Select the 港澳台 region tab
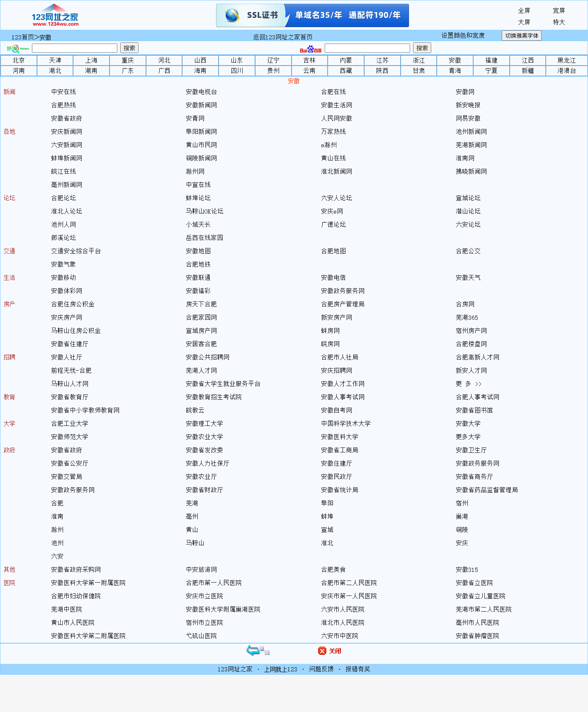Viewport: 588px width, 712px height. coord(566,71)
